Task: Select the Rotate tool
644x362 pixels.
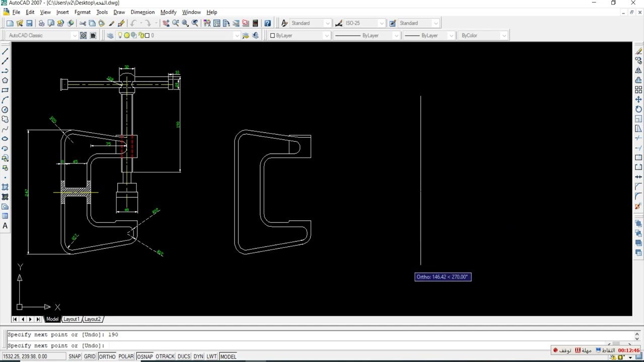Action: coord(638,109)
